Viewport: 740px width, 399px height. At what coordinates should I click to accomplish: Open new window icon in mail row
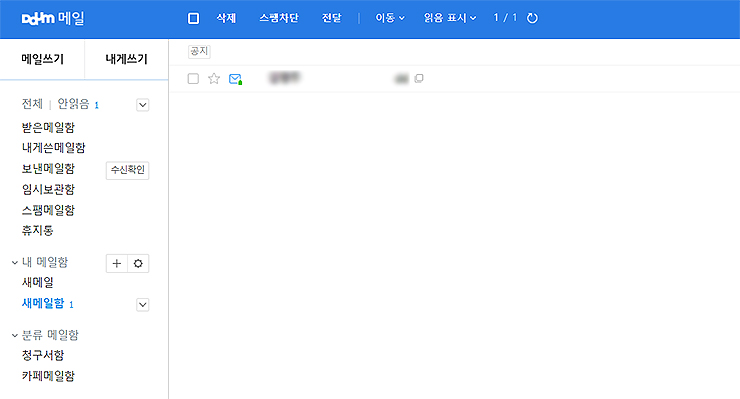(x=419, y=78)
